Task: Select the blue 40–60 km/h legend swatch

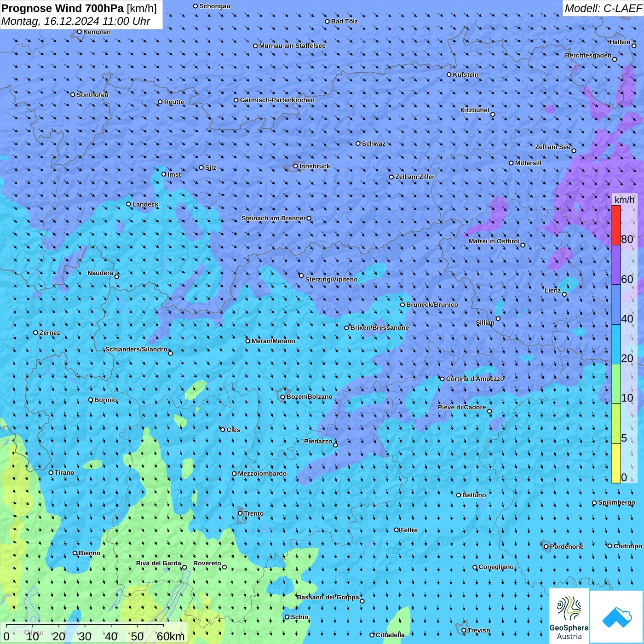Action: (616, 305)
